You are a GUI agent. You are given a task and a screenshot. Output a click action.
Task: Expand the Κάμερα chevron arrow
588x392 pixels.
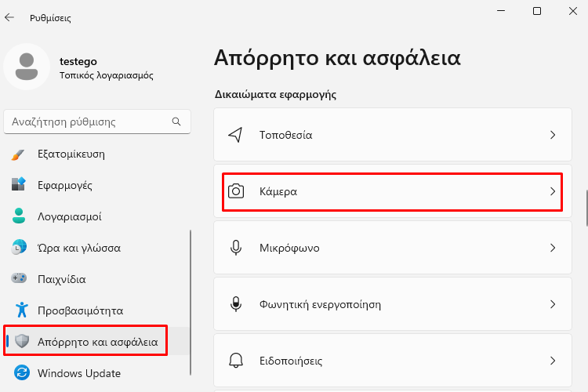coord(553,191)
